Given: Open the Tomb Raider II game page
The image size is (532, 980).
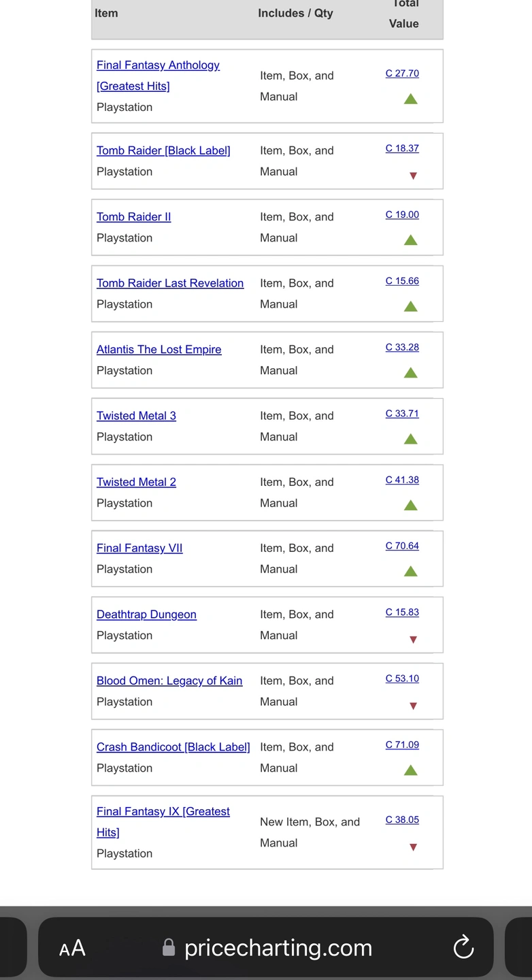Looking at the screenshot, I should [133, 216].
